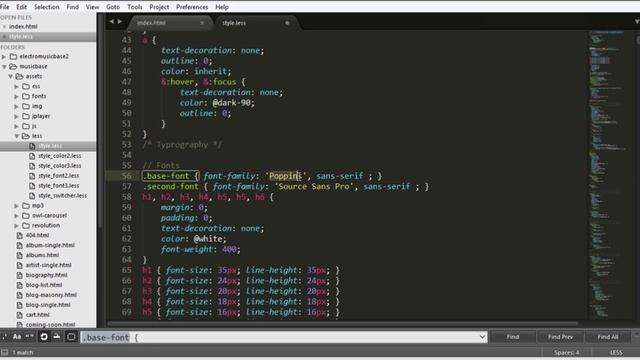Click the assets folder icon
Image resolution: width=640 pixels, height=360 pixels.
click(19, 76)
